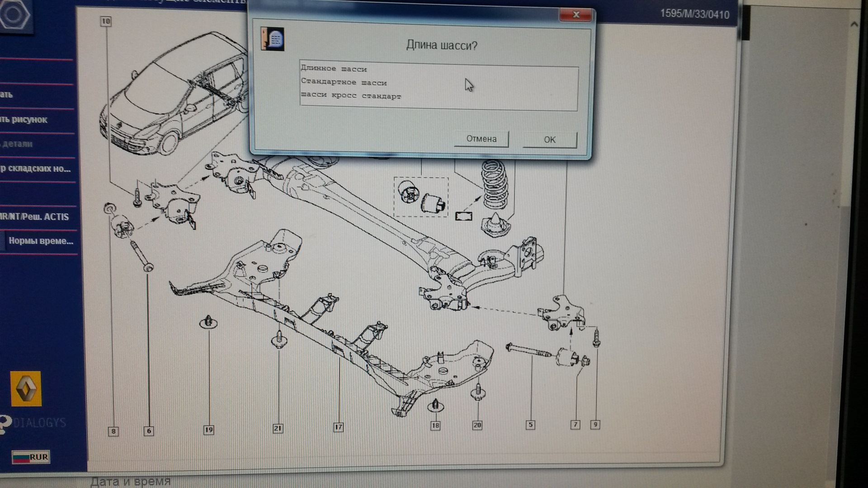Click scrollbar up arrow at right
This screenshot has width=868, height=488.
854,24
